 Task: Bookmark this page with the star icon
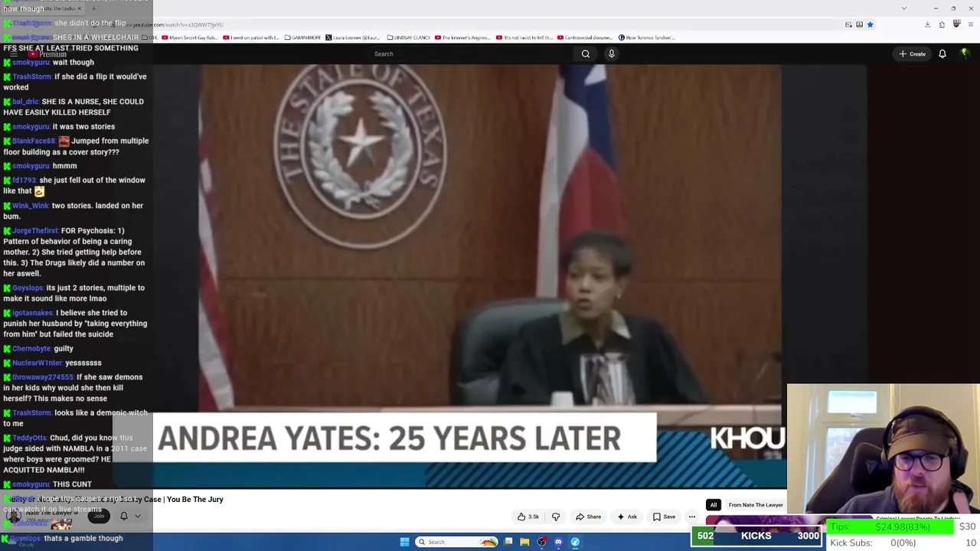(870, 24)
